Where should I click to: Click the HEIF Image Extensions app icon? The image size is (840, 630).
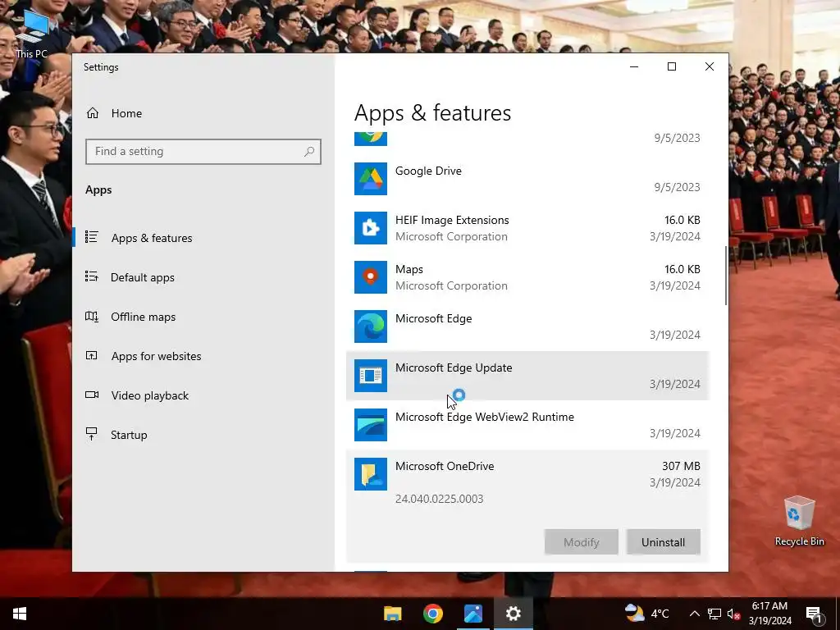pyautogui.click(x=371, y=228)
